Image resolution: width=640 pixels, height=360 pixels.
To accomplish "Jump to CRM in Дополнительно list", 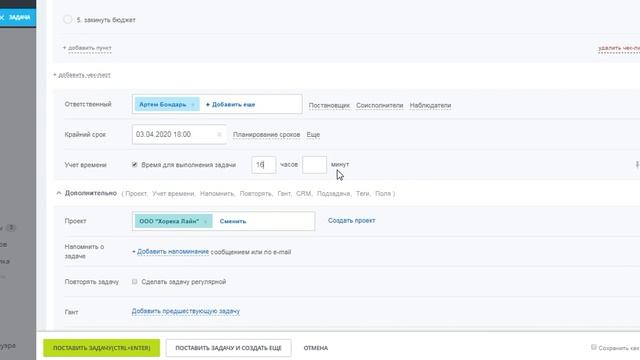I will pos(303,193).
